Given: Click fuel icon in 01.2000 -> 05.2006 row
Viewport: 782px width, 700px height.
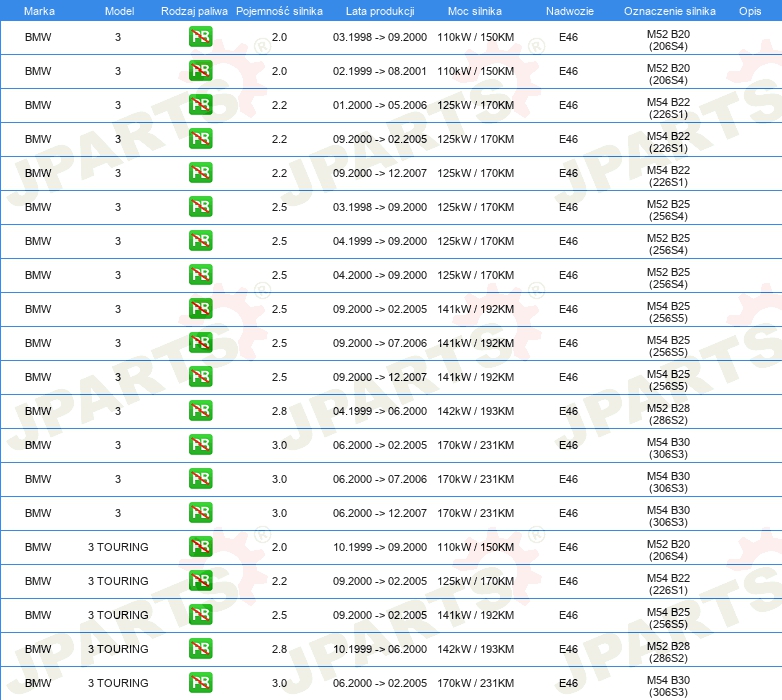Looking at the screenshot, I should pyautogui.click(x=200, y=105).
